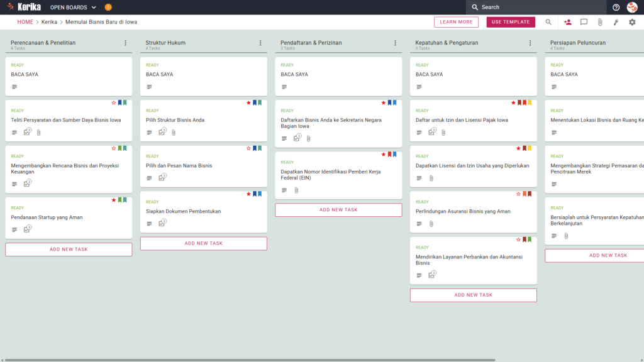Click green tag on Mendirikan Layanan Perbankan card
The width and height of the screenshot is (644, 362).
[530, 239]
